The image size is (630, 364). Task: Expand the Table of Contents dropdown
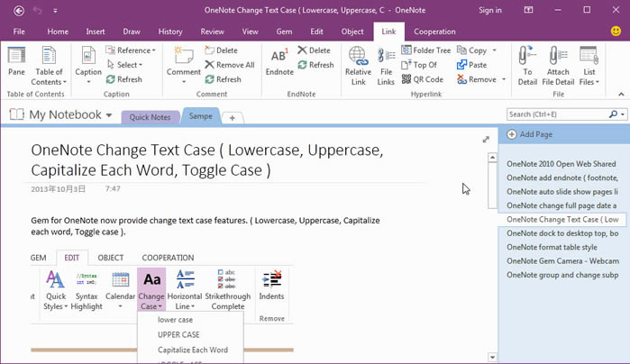(x=50, y=76)
